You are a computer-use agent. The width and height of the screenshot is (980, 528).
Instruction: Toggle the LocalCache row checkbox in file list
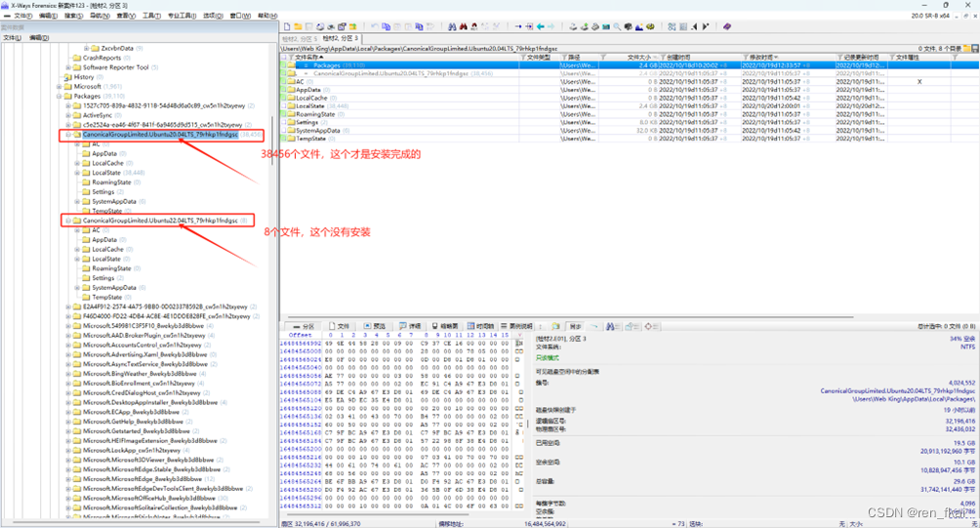[284, 98]
